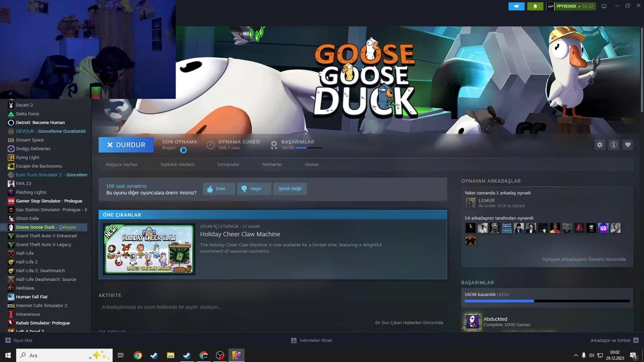Click the Distant Space game icon
644x362 pixels.
[x=11, y=140]
